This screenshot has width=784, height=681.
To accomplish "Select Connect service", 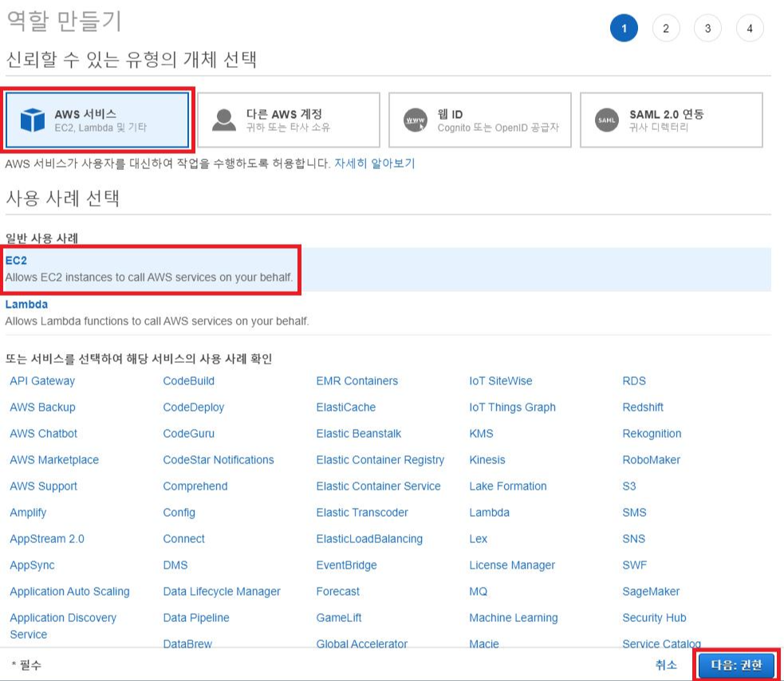I will pyautogui.click(x=183, y=538).
